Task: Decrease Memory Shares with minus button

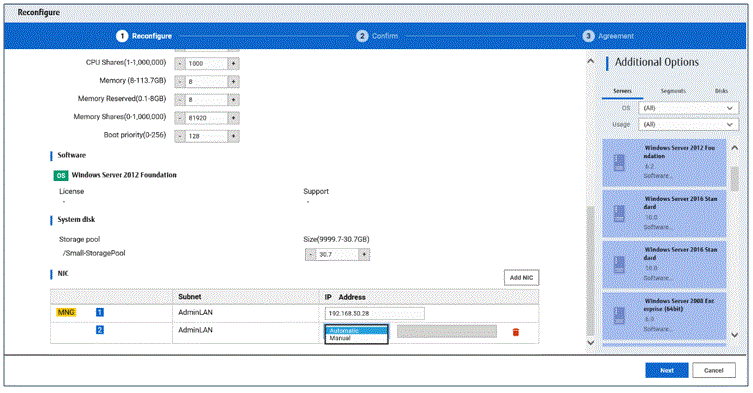Action: click(180, 118)
